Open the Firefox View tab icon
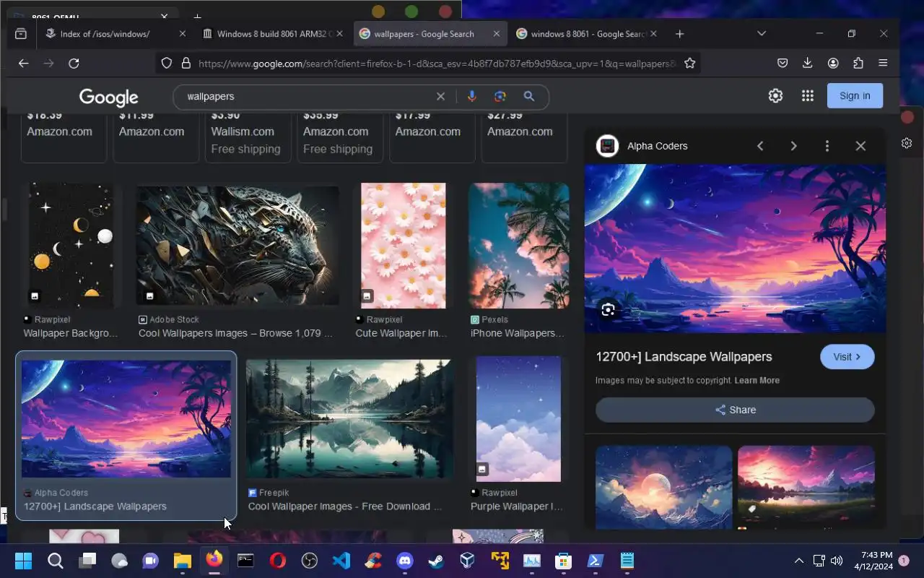Screen dimensions: 924x578 click(x=21, y=34)
